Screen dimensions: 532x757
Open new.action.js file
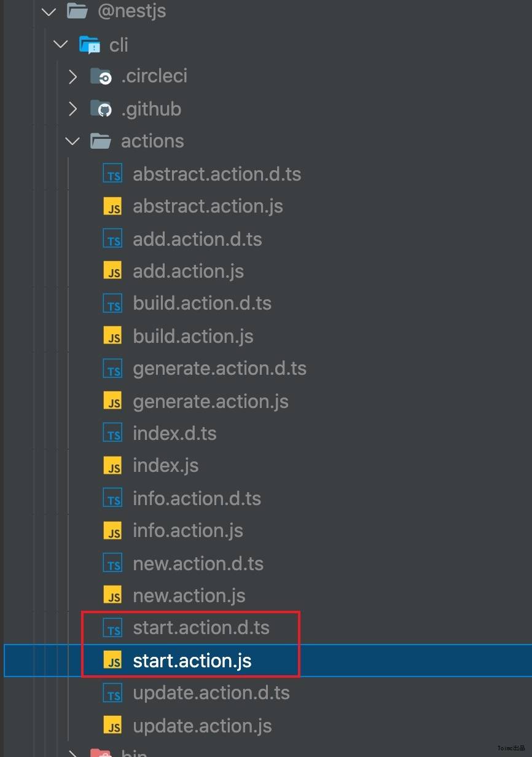pyautogui.click(x=189, y=595)
